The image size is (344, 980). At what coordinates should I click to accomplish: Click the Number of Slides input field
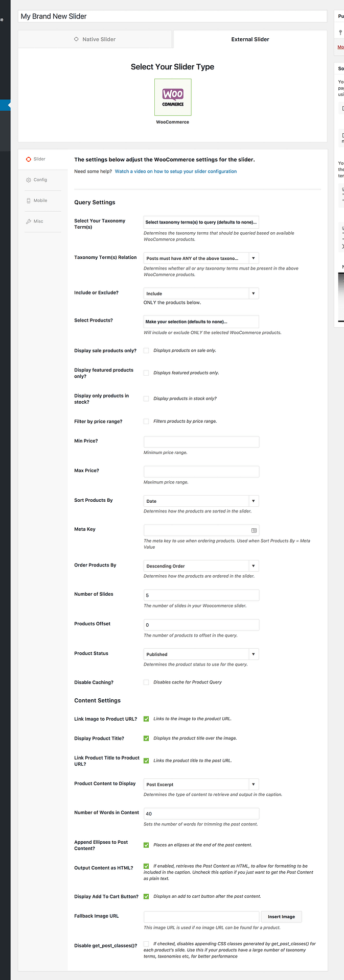pos(201,595)
